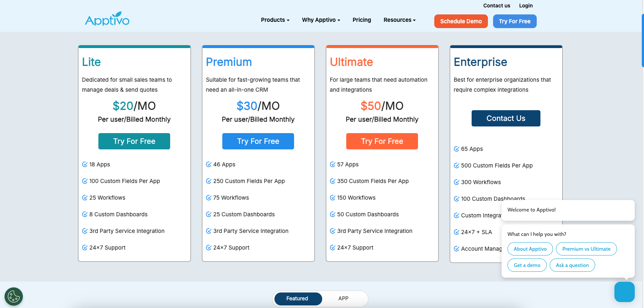This screenshot has height=308, width=644.
Task: Click Ultimate plan 24×7 Support text
Action: (355, 248)
